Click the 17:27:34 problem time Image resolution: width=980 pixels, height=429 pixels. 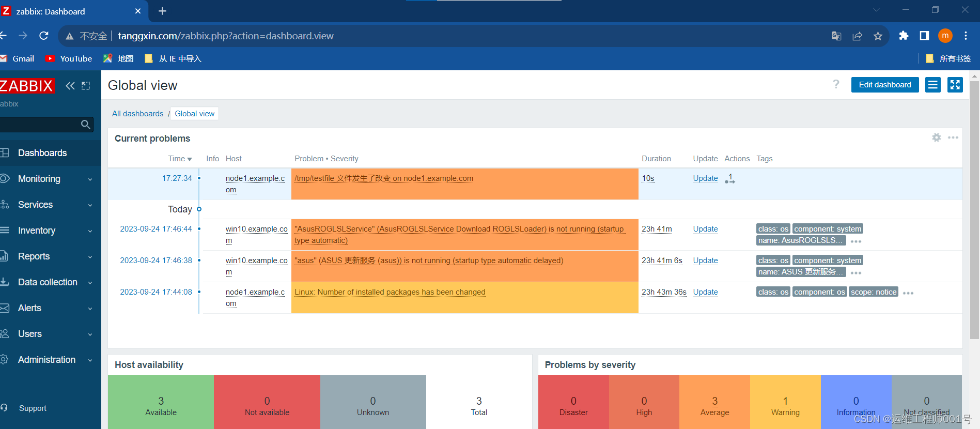(x=177, y=178)
